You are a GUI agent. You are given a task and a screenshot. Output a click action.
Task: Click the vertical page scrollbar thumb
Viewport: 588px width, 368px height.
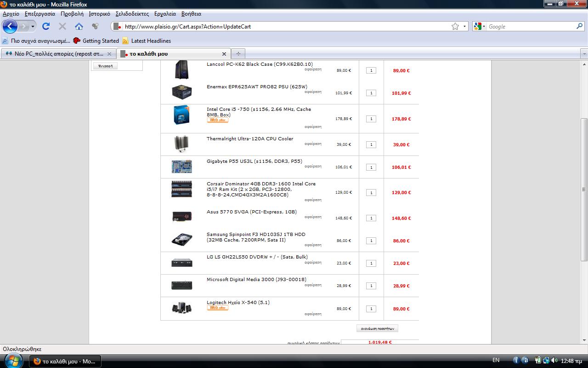tap(584, 189)
